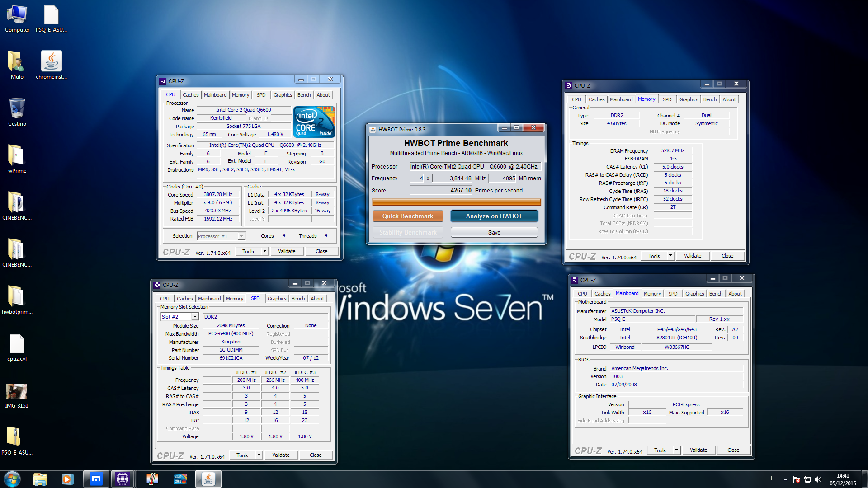Open the Mulo folder icon
Screen dimensions: 868x488
tap(17, 66)
